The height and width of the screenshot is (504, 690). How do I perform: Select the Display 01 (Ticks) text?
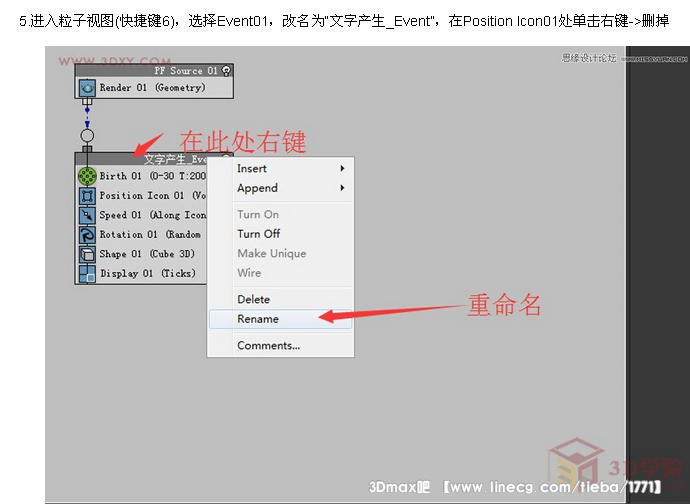click(x=148, y=273)
